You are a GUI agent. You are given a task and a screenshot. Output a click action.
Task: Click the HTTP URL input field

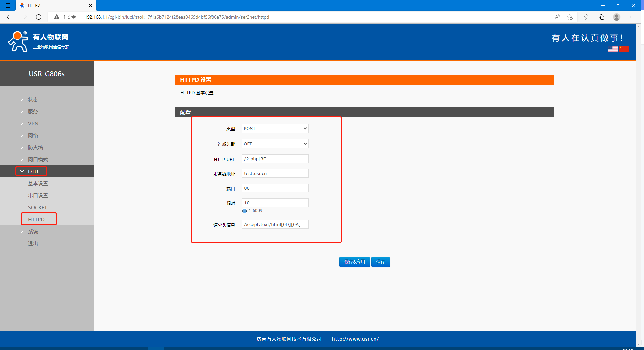click(x=275, y=159)
